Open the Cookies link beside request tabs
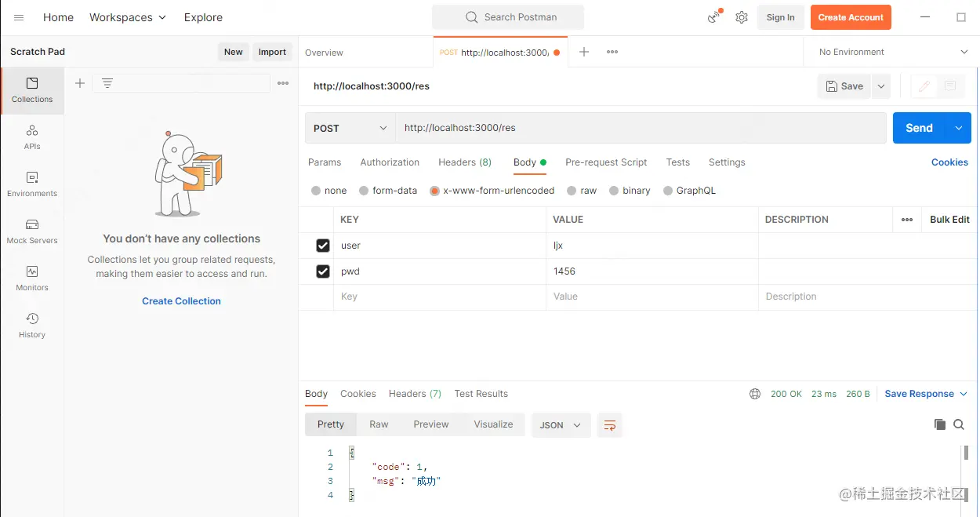The height and width of the screenshot is (517, 980). tap(949, 162)
